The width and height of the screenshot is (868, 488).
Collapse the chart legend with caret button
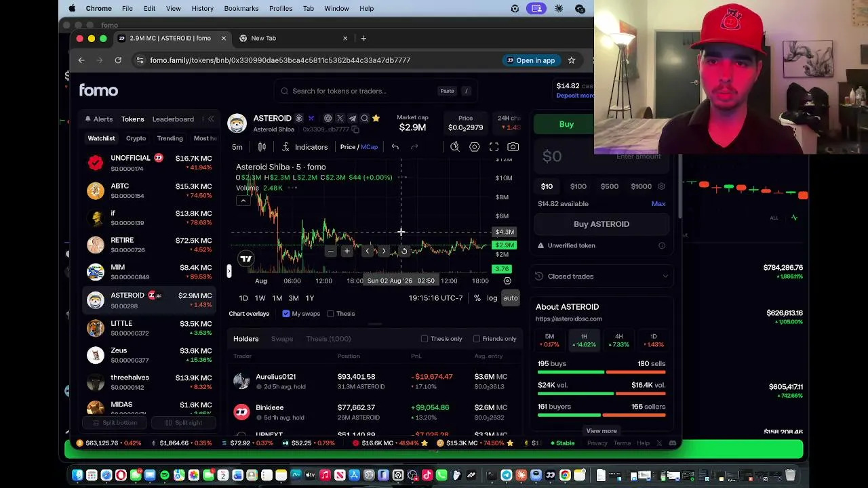(243, 201)
